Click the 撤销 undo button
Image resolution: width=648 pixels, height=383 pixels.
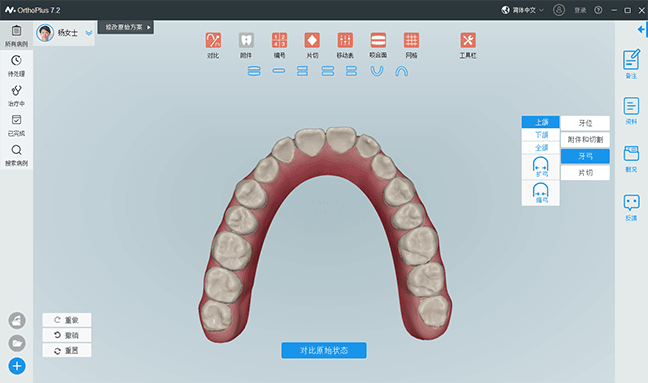[x=67, y=335]
